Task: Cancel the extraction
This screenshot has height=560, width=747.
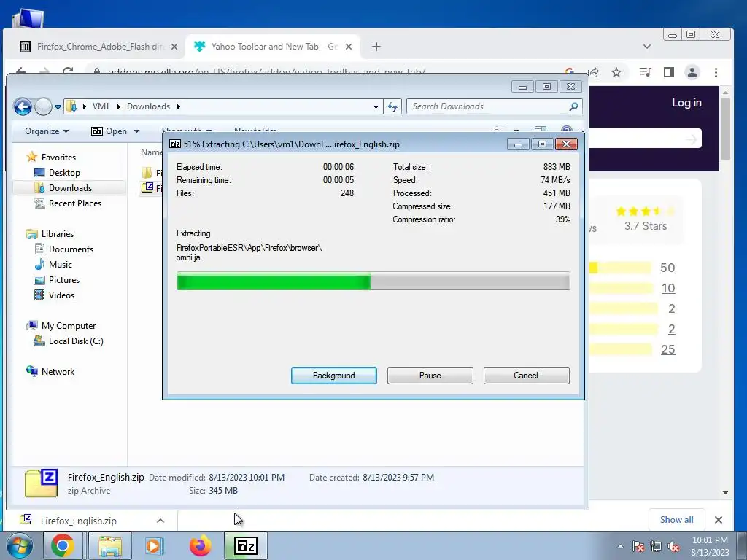Action: (526, 376)
